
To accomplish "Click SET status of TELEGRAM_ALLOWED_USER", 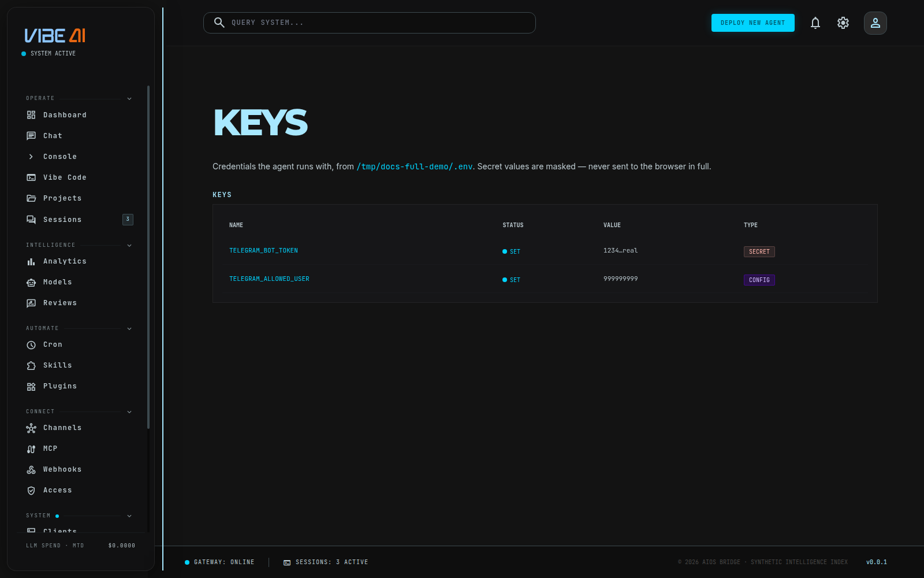I will (512, 280).
